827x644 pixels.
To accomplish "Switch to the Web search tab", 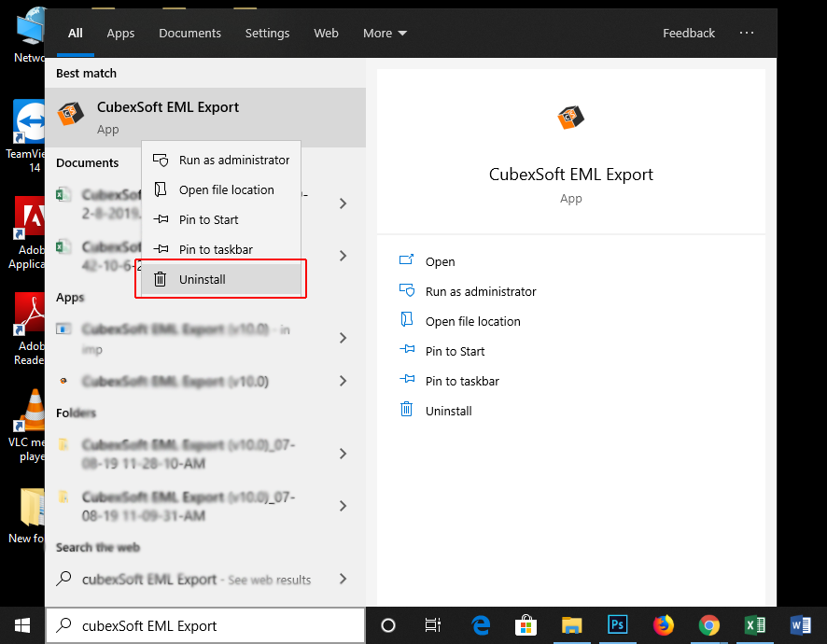I will coord(326,34).
